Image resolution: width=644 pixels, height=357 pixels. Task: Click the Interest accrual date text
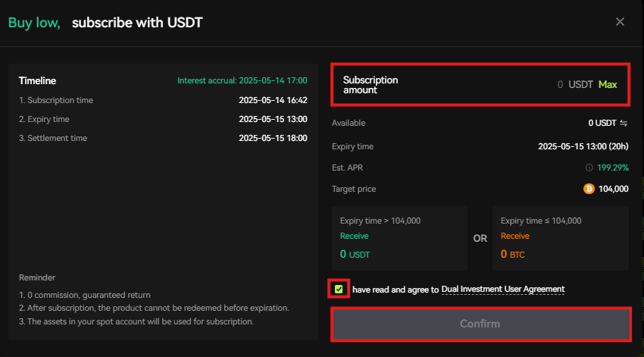coord(242,80)
